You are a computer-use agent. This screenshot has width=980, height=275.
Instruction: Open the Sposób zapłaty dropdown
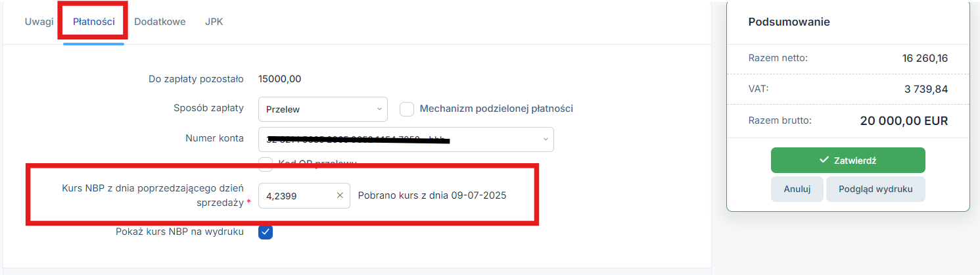click(323, 109)
